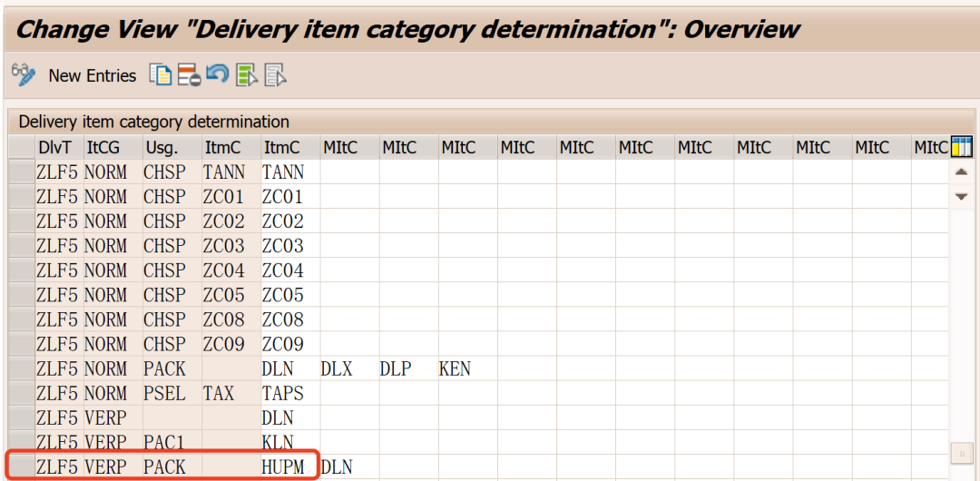Click the DLX manual item category cell
The image size is (980, 481).
point(349,368)
